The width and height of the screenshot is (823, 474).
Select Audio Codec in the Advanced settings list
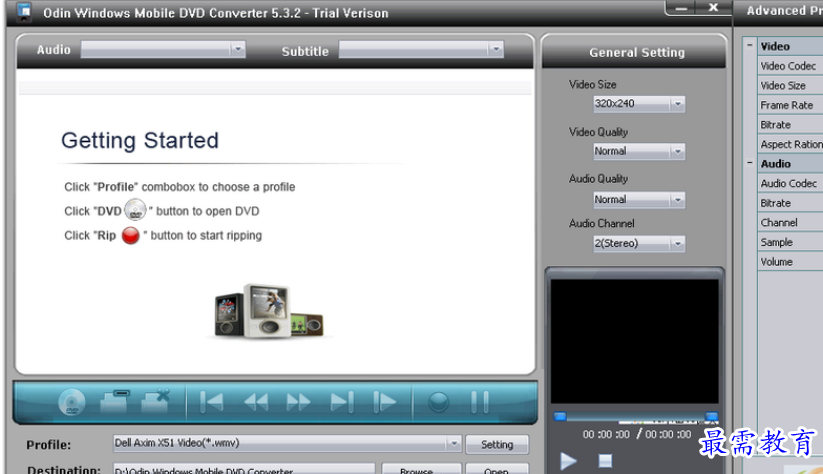(x=790, y=183)
